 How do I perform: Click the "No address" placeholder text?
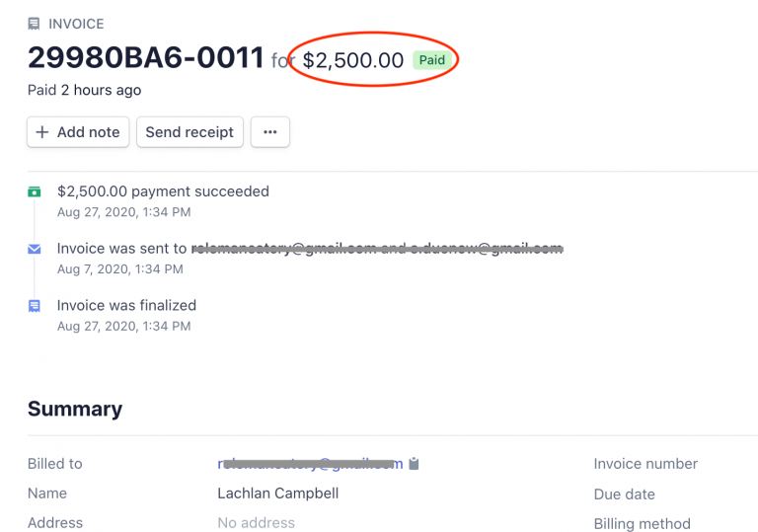tap(255, 524)
